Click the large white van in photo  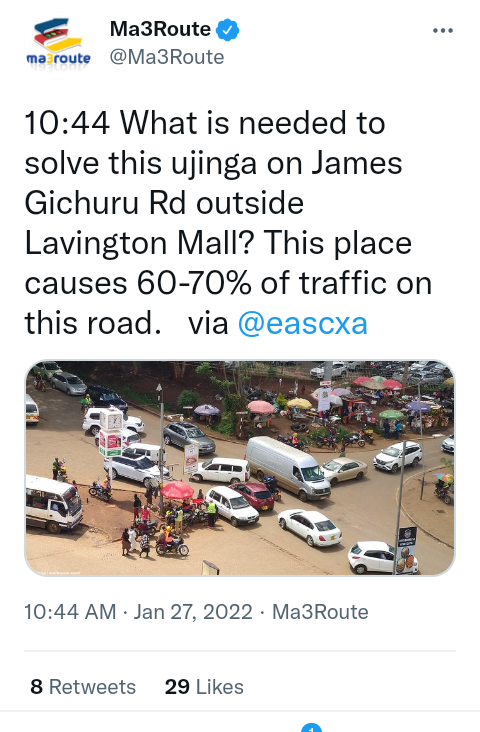click(x=288, y=467)
